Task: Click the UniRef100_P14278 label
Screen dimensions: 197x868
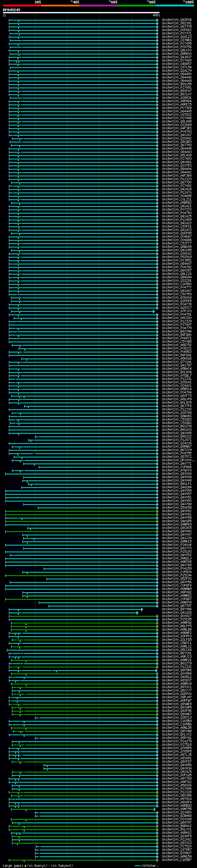Action: 176,741
